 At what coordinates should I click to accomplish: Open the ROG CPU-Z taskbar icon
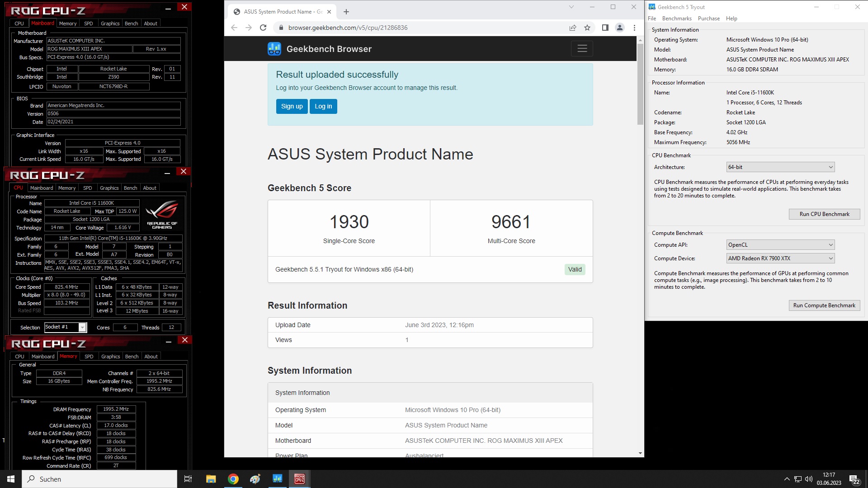[x=300, y=479]
